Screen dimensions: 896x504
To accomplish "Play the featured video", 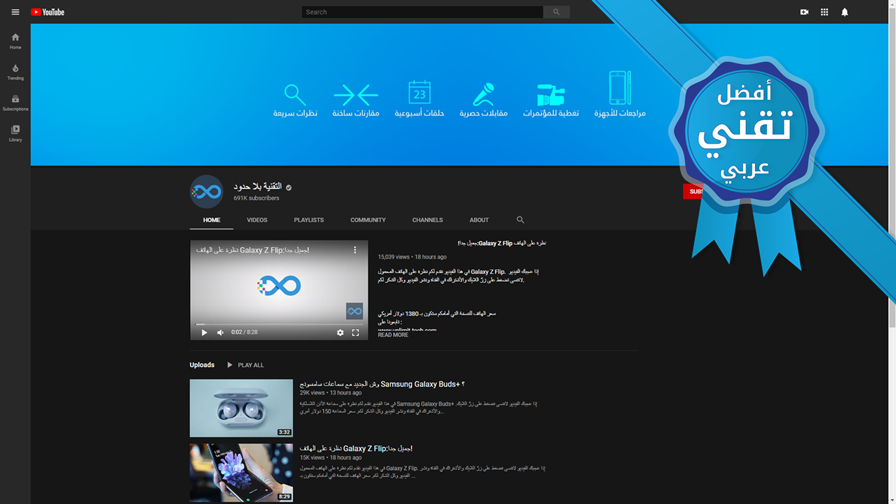I will (x=204, y=333).
